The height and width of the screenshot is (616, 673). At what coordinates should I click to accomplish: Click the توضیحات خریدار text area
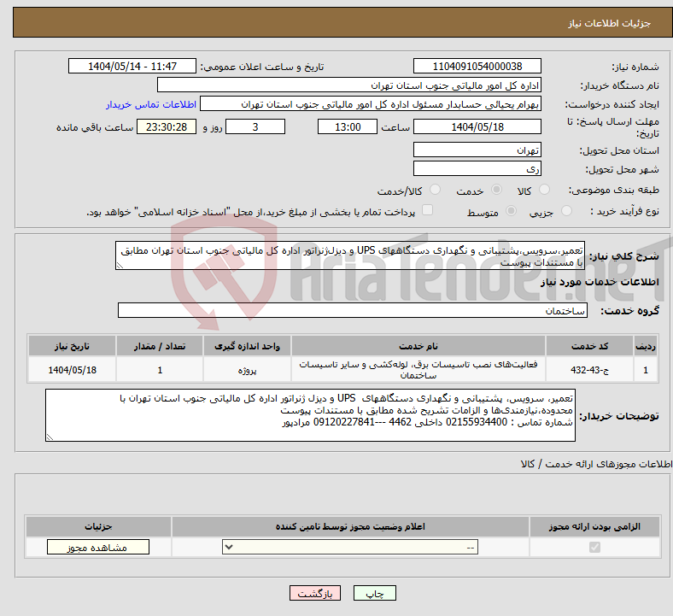310,415
